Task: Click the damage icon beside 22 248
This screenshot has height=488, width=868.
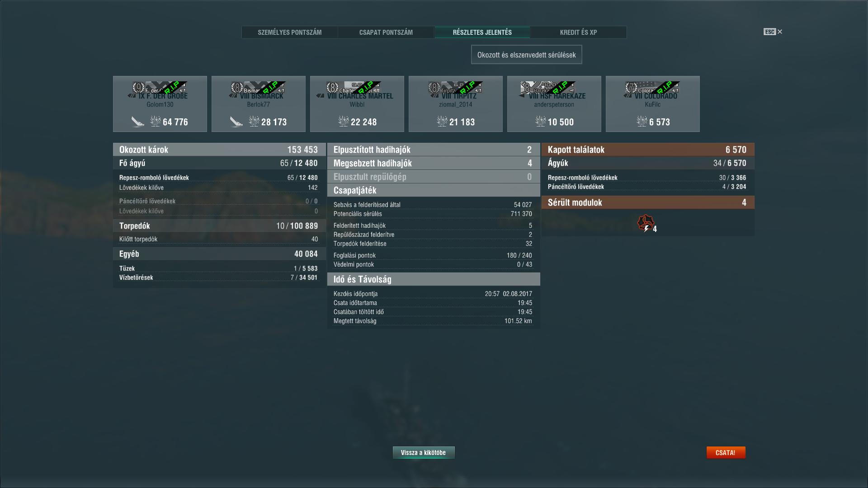Action: tap(343, 121)
